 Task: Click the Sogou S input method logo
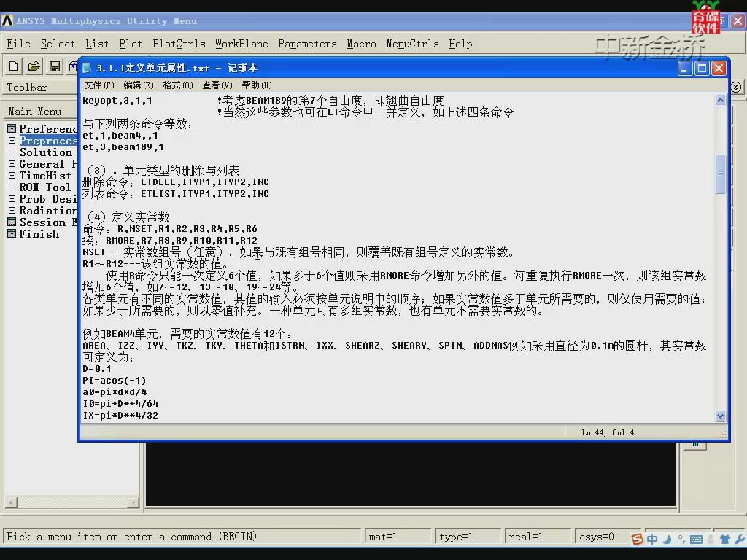(637, 539)
